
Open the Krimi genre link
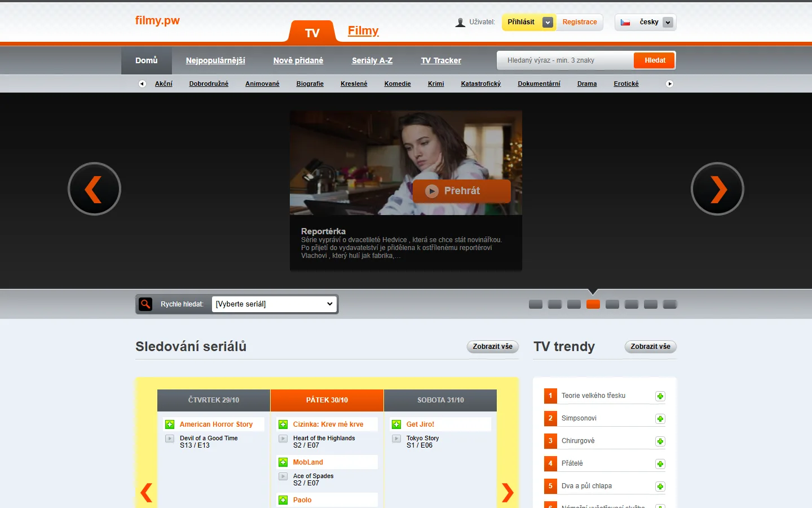click(436, 84)
